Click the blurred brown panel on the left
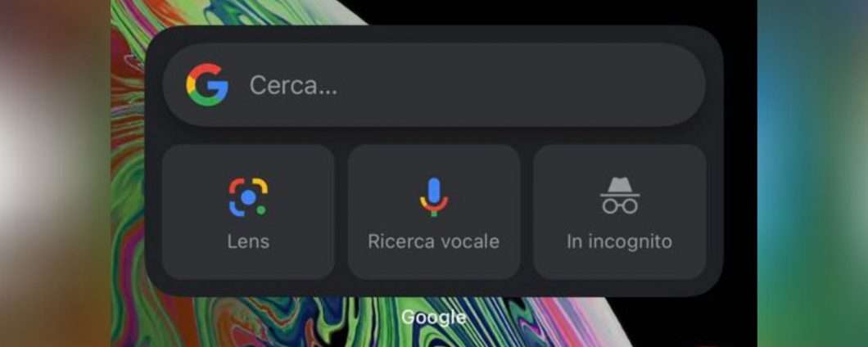The height and width of the screenshot is (347, 868). pyautogui.click(x=56, y=173)
